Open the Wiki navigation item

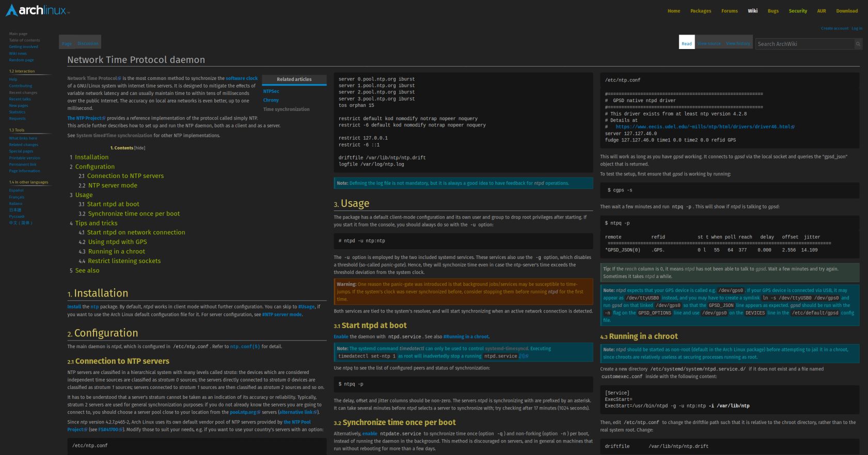[753, 11]
